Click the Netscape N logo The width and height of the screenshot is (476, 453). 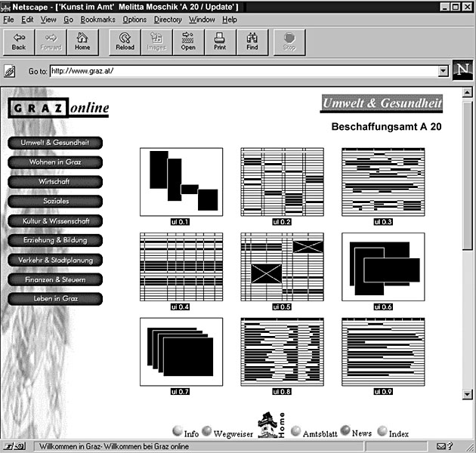[462, 70]
